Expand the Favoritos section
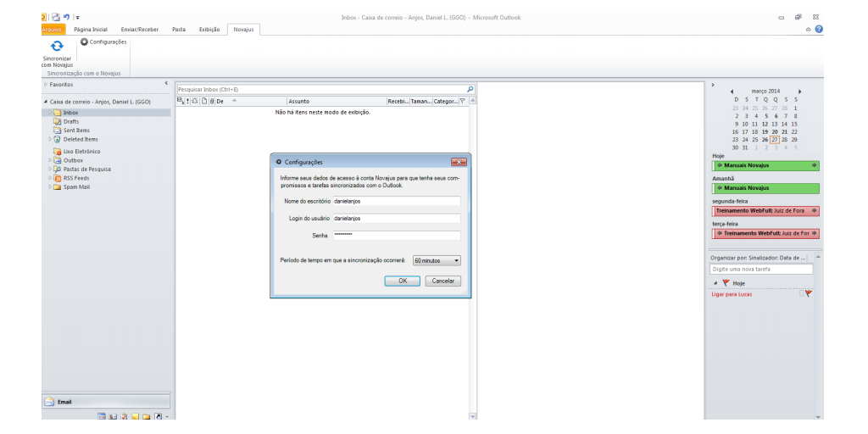 tap(46, 85)
